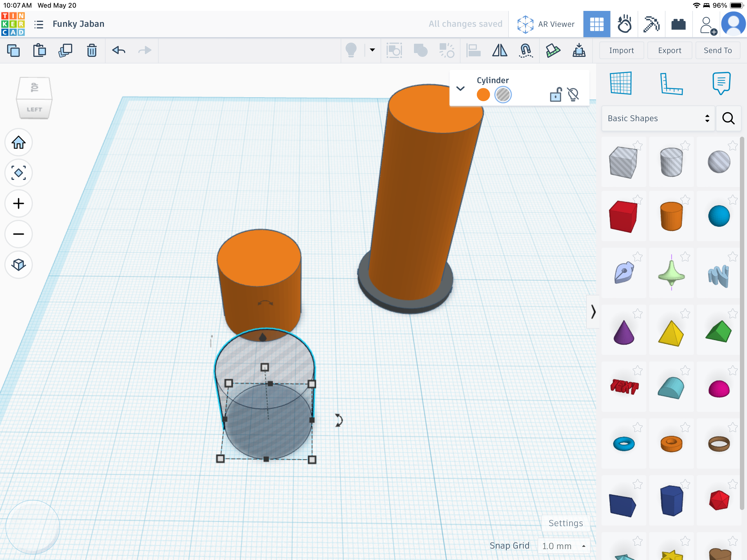Open the design list menu icon

coord(39,24)
